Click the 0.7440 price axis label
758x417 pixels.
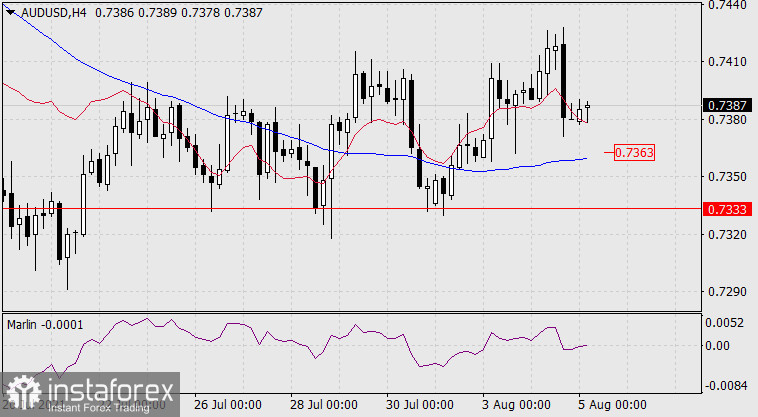[x=725, y=5]
